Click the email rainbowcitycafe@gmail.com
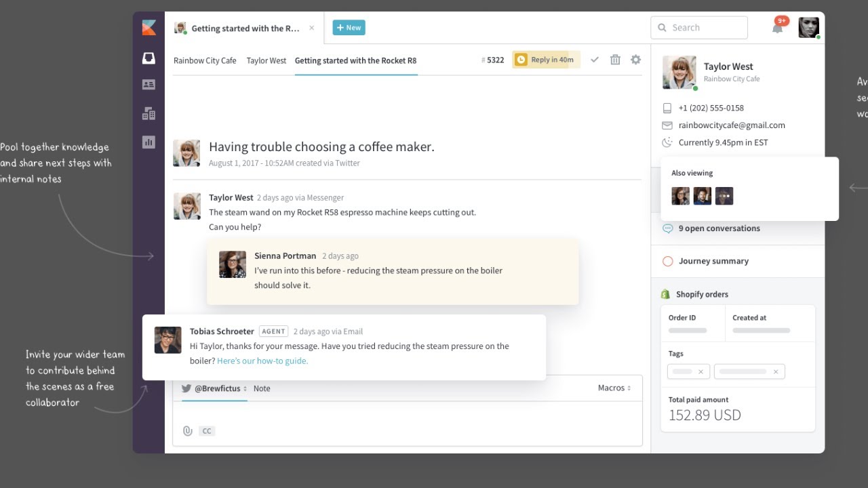The height and width of the screenshot is (488, 868). click(732, 125)
